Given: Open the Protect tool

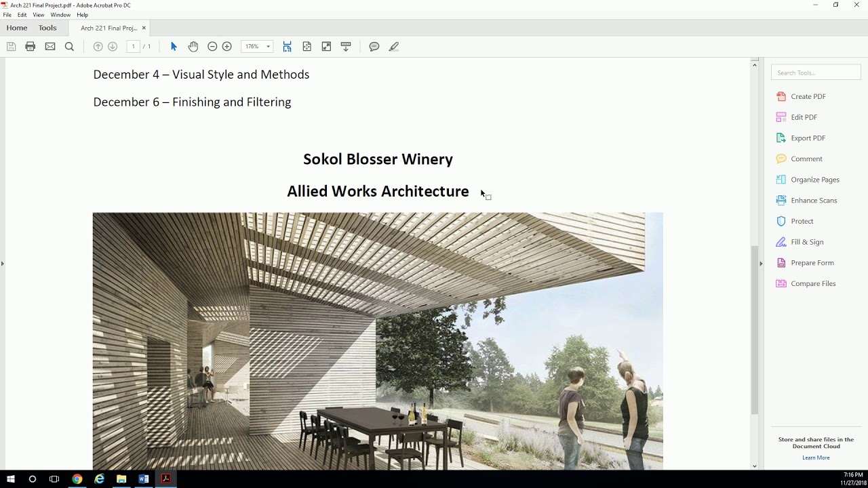Looking at the screenshot, I should coord(802,221).
